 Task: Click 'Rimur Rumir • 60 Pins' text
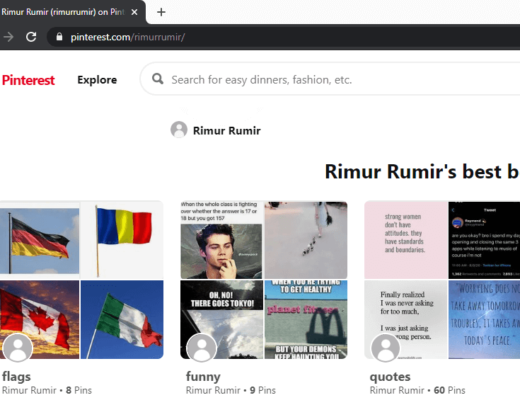click(x=417, y=390)
